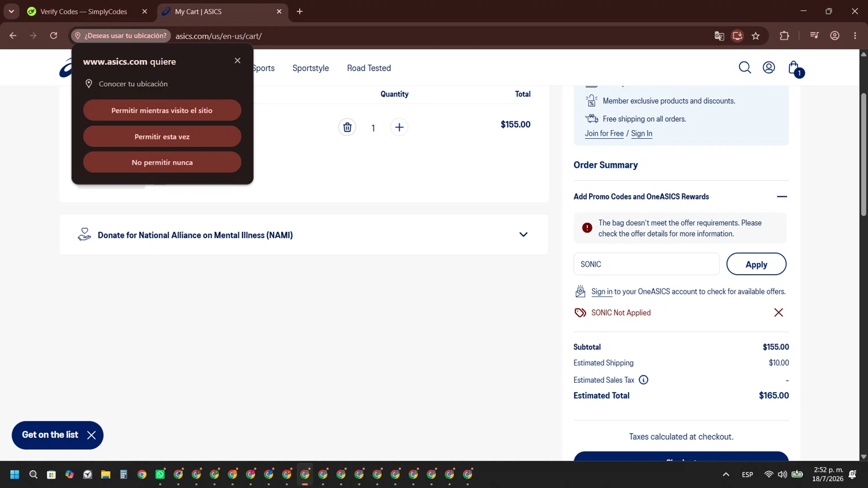Follow the Sign in link for OneASICS offers
This screenshot has width=868, height=488.
point(602,292)
